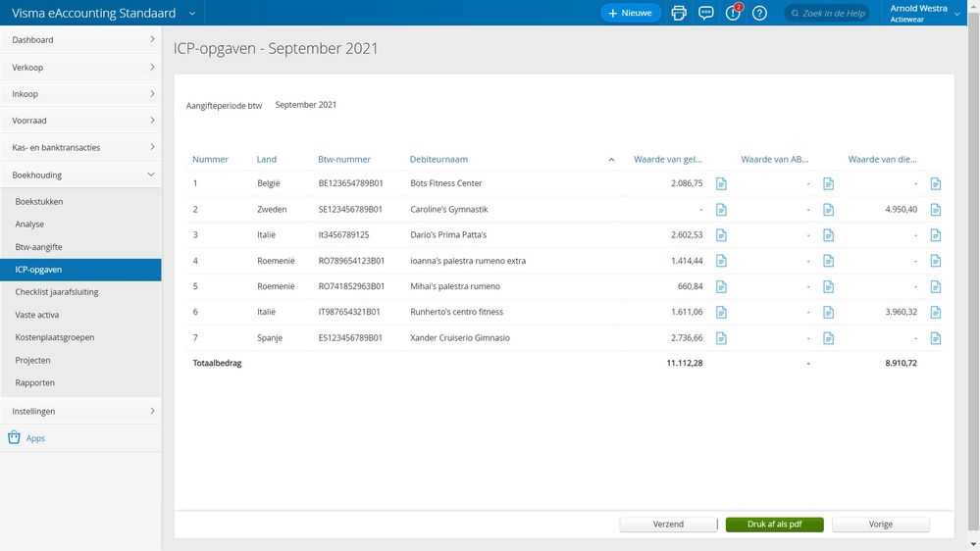Open services document icon for Zweden row

pyautogui.click(x=935, y=209)
